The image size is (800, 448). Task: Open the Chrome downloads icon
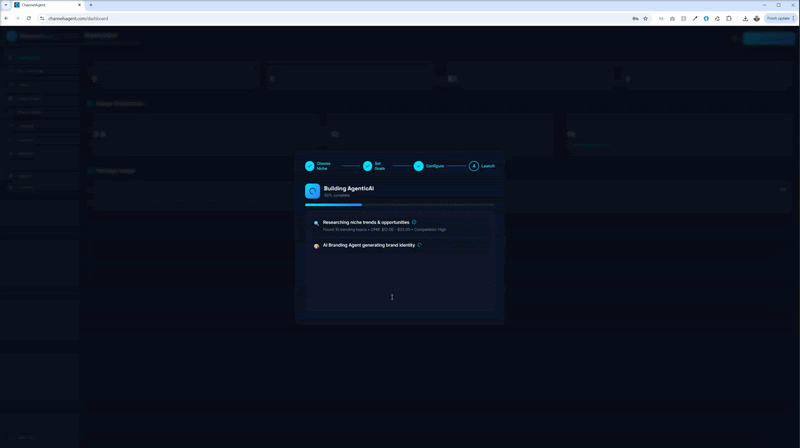coord(745,18)
